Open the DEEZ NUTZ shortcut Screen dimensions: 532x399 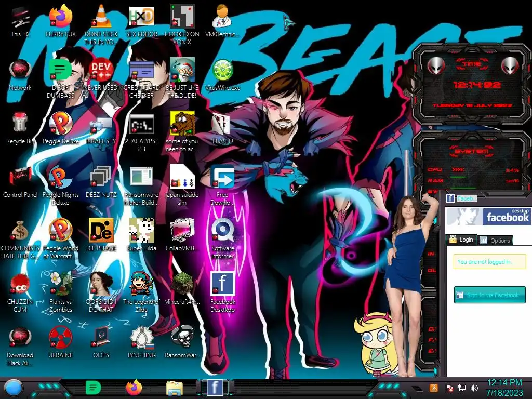[101, 177]
